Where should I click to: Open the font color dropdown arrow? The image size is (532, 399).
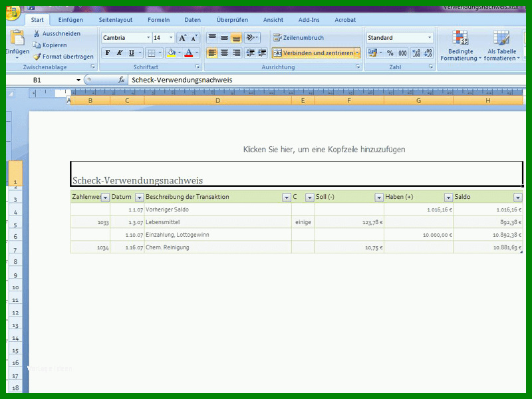click(196, 53)
